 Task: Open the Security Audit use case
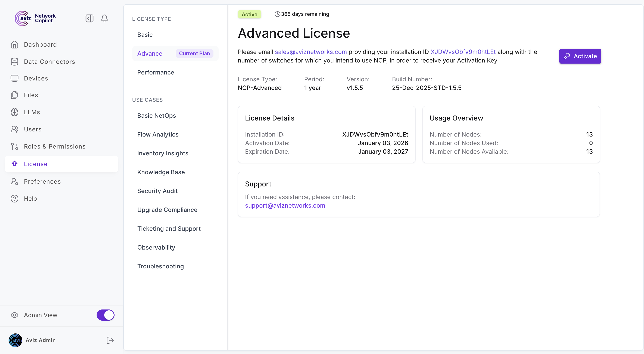tap(157, 191)
